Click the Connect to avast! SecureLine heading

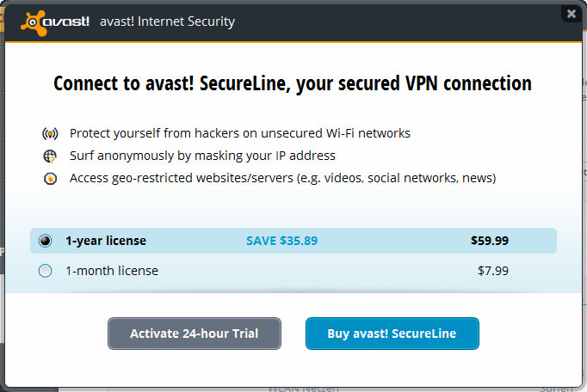[x=293, y=83]
